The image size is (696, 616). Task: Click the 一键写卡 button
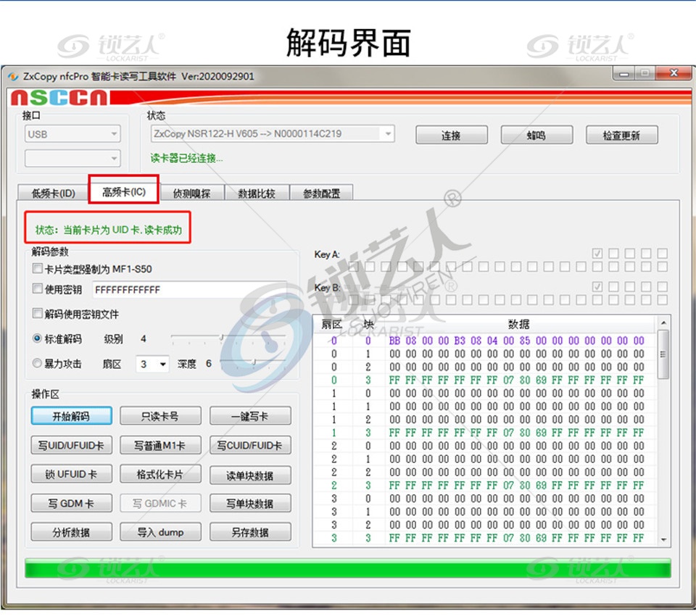(250, 416)
